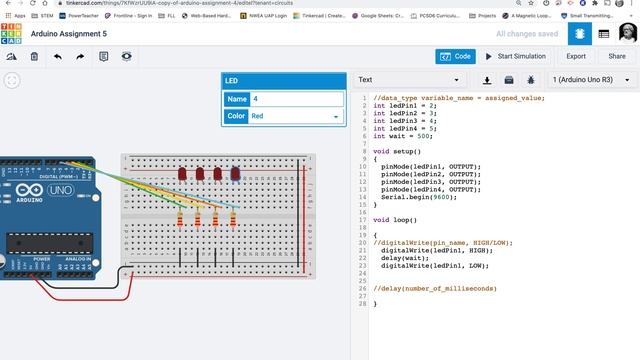This screenshot has width=640, height=360.
Task: Open the debugger bug icon
Action: (x=531, y=80)
